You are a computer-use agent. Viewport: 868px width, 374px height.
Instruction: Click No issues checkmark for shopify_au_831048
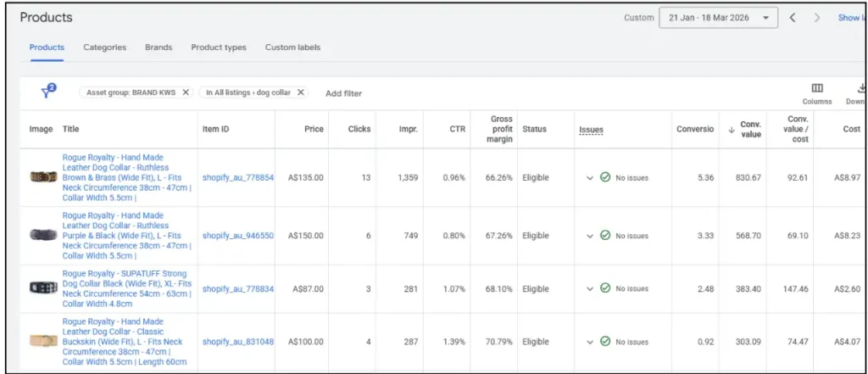pyautogui.click(x=605, y=342)
